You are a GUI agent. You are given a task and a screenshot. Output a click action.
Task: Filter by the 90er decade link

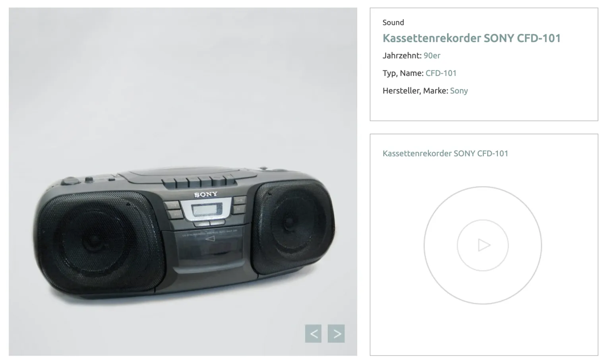[x=432, y=56]
